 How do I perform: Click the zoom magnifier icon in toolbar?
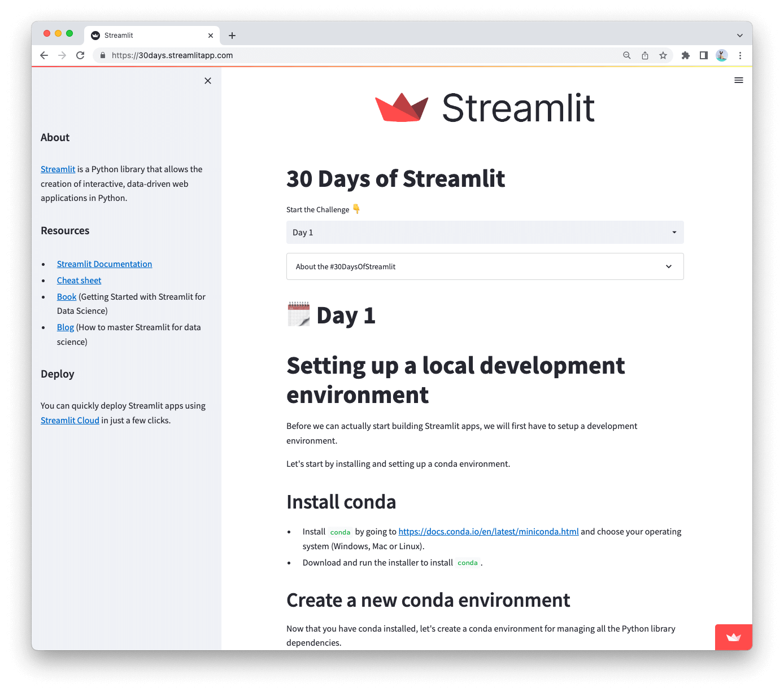[627, 55]
